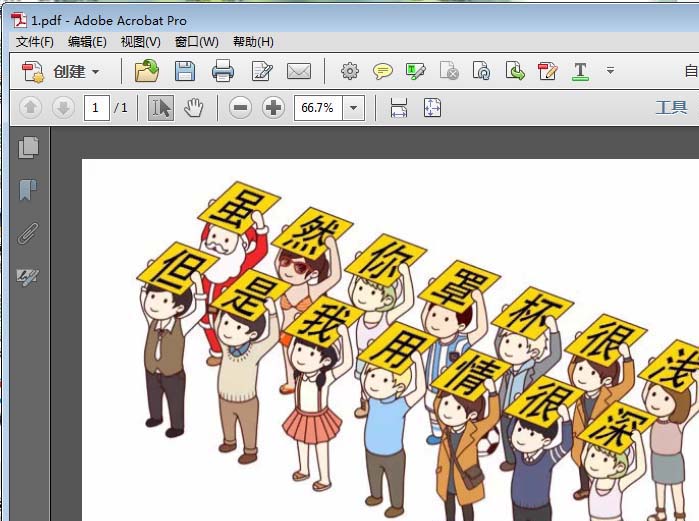
Task: Open file using the folder icon
Action: coord(147,71)
